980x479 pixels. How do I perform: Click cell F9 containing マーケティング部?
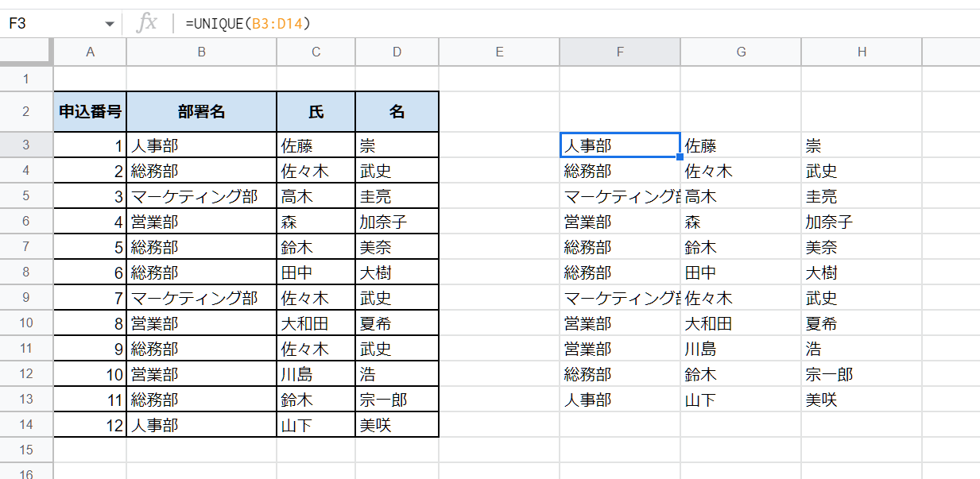pyautogui.click(x=619, y=297)
